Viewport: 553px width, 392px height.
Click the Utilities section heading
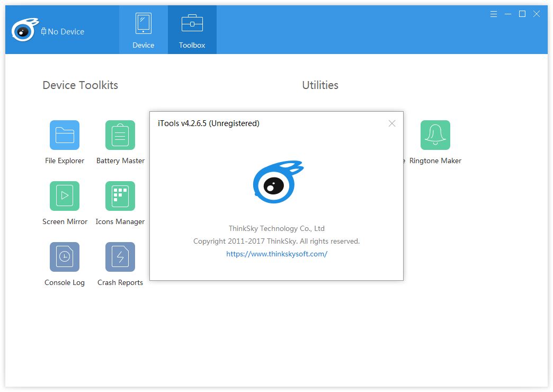coord(320,85)
